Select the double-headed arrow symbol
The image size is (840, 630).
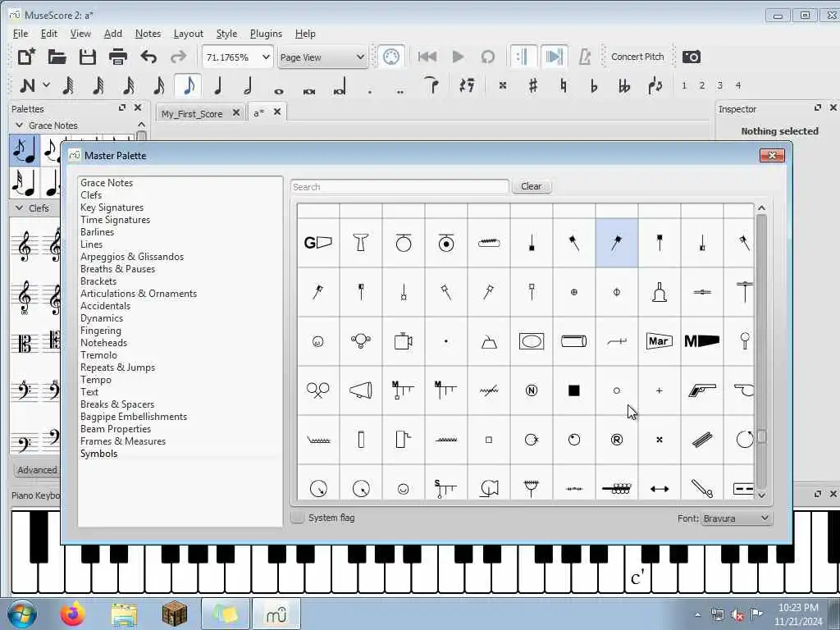[x=660, y=489]
